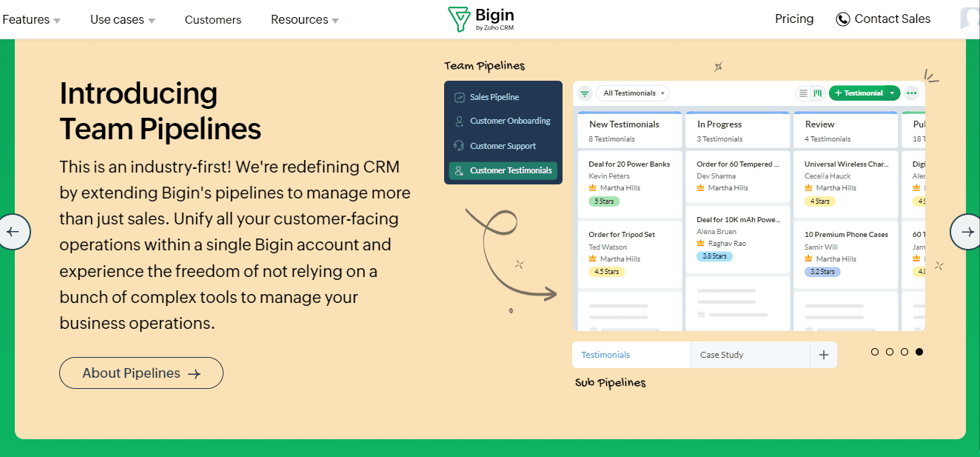Expand the Use cases menu

tap(123, 19)
